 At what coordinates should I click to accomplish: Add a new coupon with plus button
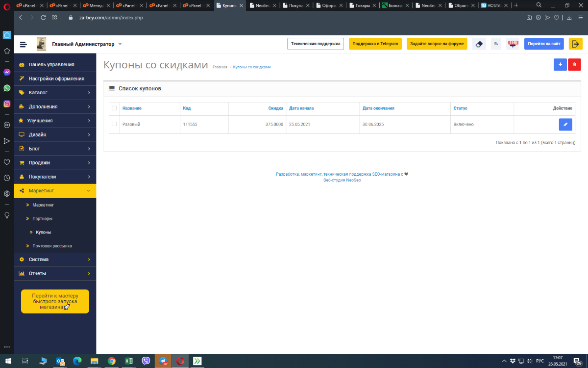(x=560, y=65)
